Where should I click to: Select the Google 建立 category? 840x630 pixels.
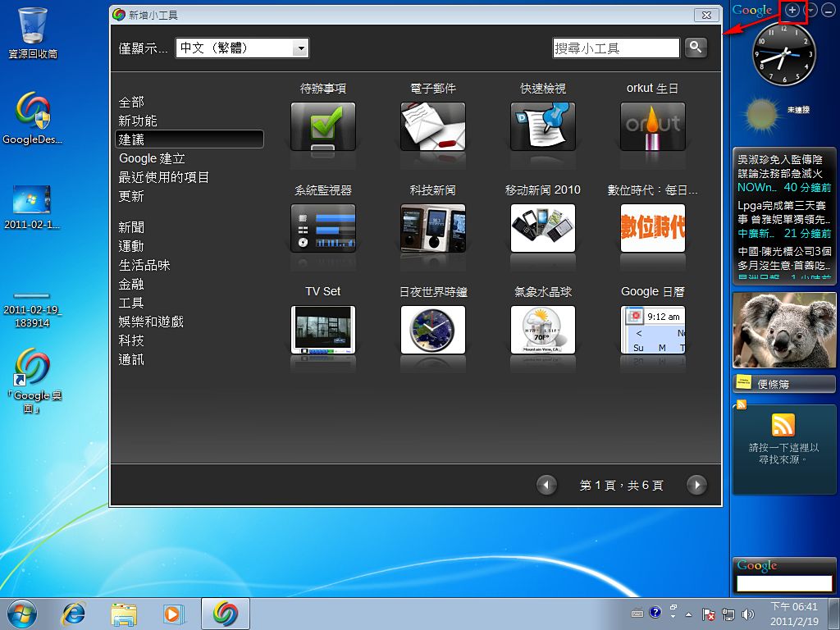point(152,158)
